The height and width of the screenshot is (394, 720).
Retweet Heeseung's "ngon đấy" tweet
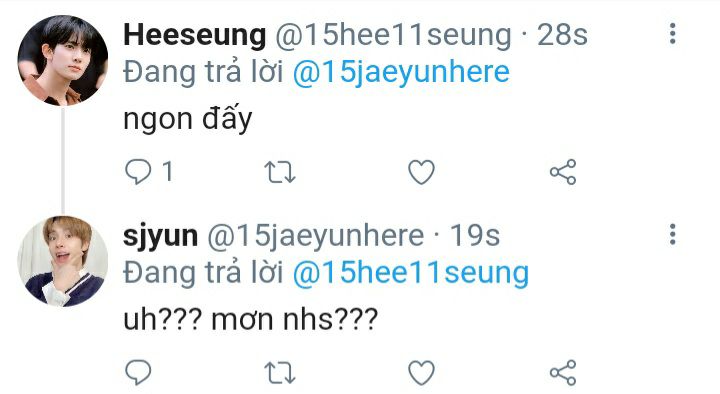click(x=280, y=172)
